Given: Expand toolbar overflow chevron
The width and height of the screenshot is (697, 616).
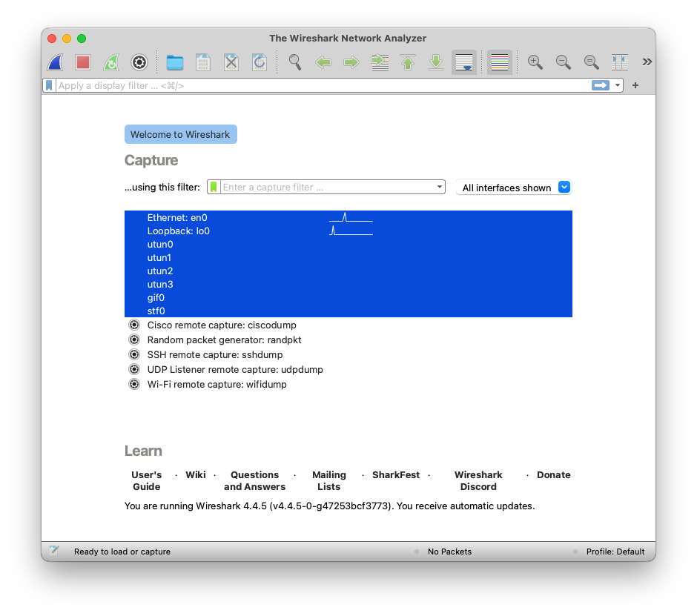Looking at the screenshot, I should 647,62.
